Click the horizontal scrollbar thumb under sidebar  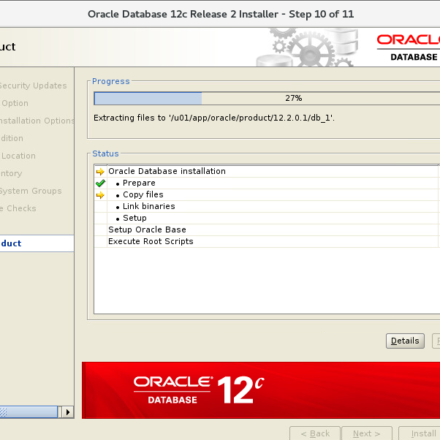coord(29,412)
